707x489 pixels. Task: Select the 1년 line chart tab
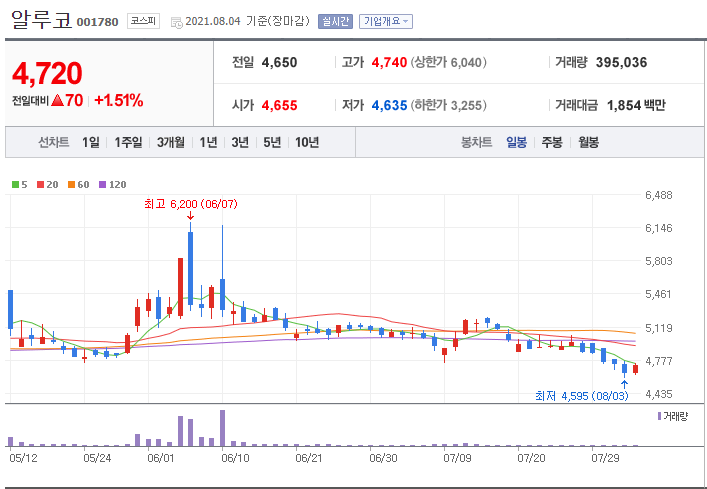208,143
